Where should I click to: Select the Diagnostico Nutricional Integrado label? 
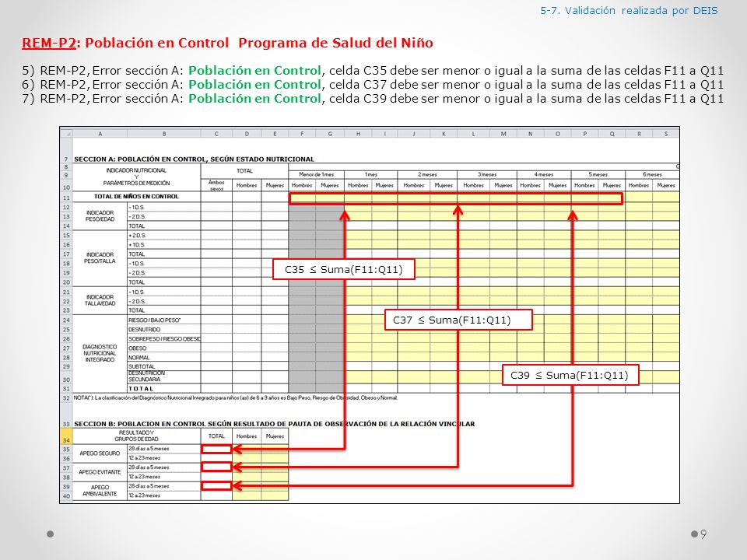pos(100,353)
